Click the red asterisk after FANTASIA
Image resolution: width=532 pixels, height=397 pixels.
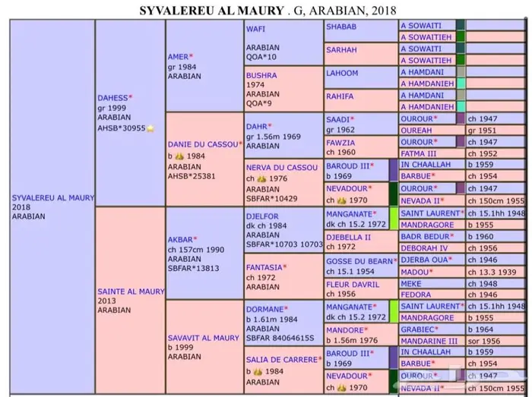tap(285, 267)
